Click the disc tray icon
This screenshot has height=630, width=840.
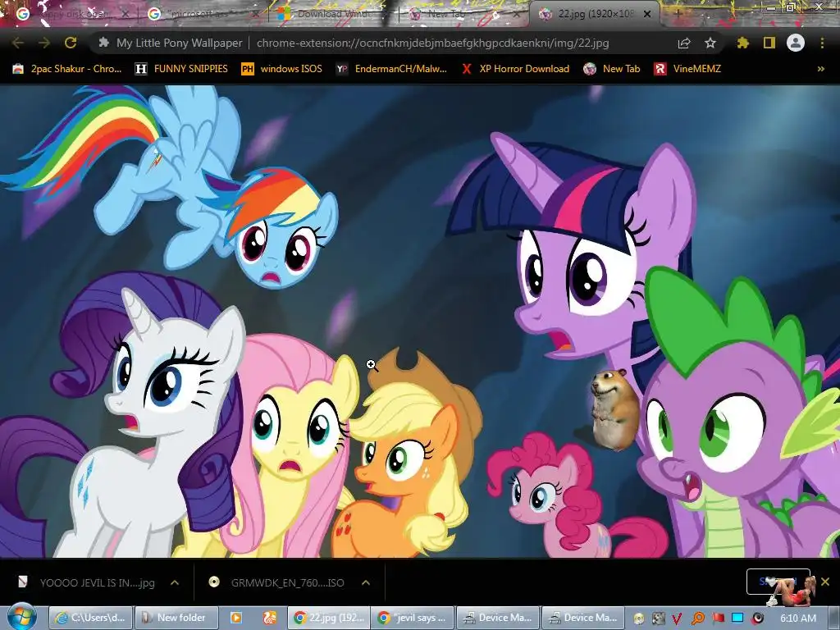tap(638, 619)
